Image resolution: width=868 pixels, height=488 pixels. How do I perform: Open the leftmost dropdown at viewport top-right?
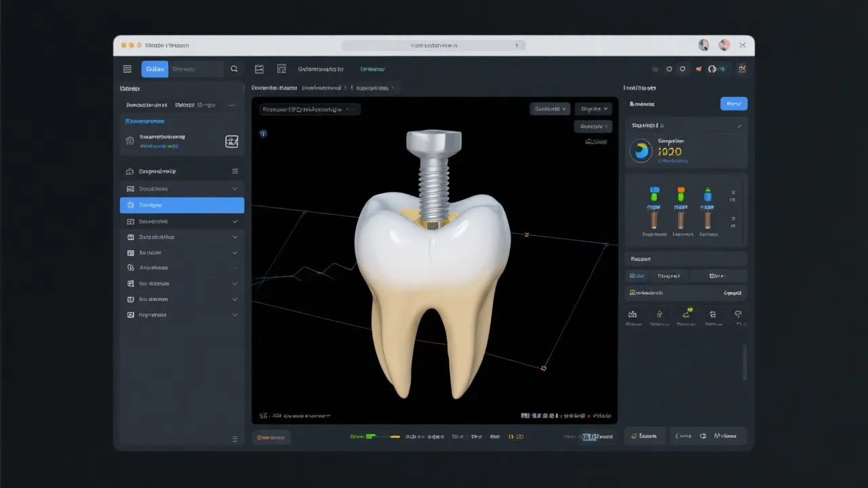tap(549, 108)
